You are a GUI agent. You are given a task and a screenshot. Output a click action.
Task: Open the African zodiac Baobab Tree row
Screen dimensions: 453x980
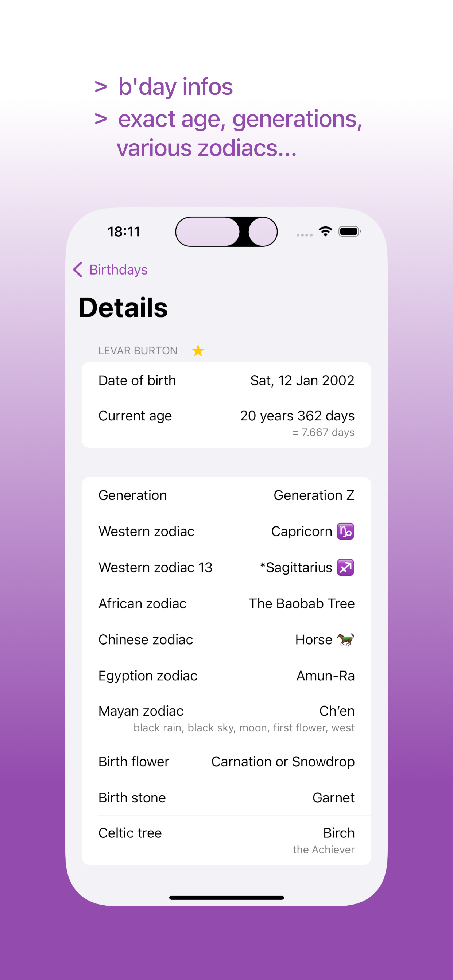pyautogui.click(x=226, y=603)
